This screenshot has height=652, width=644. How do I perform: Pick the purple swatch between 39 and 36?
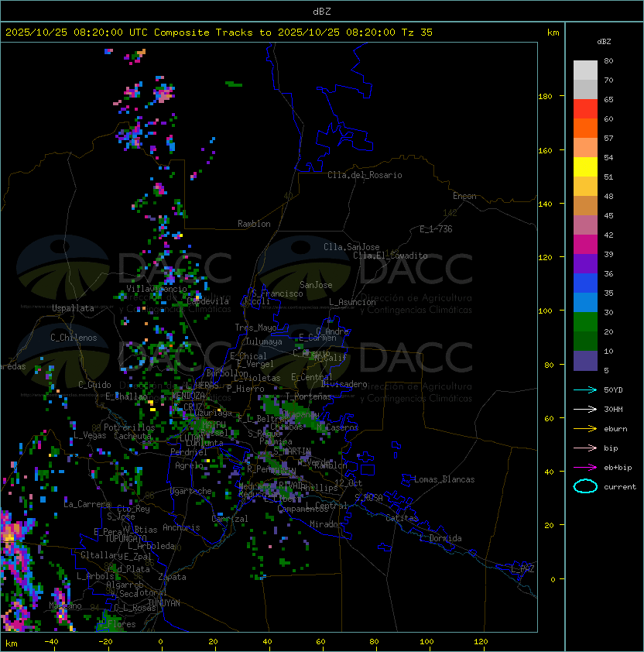pos(585,263)
